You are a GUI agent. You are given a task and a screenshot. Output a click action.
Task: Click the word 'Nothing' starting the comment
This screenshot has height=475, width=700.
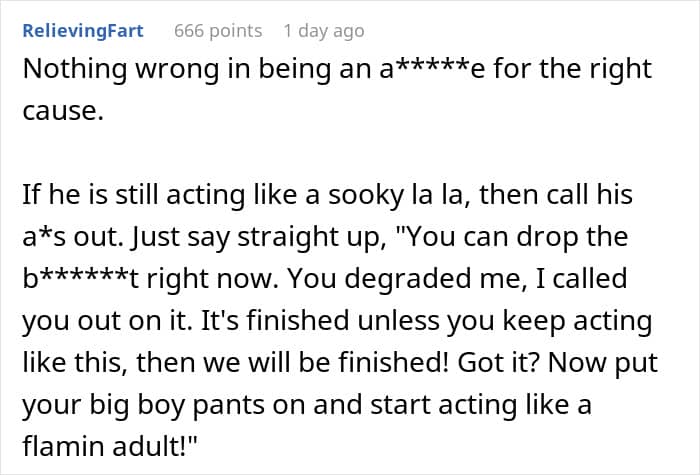click(x=75, y=69)
